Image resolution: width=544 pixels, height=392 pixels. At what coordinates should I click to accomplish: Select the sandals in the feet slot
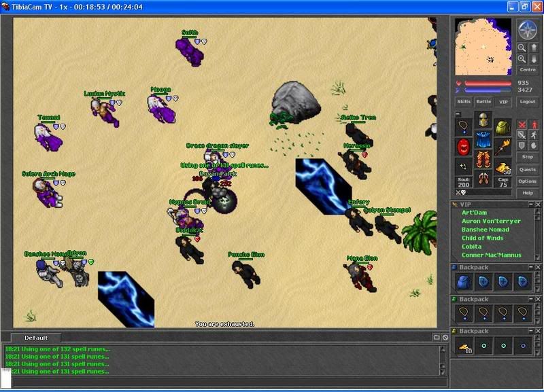click(x=483, y=179)
